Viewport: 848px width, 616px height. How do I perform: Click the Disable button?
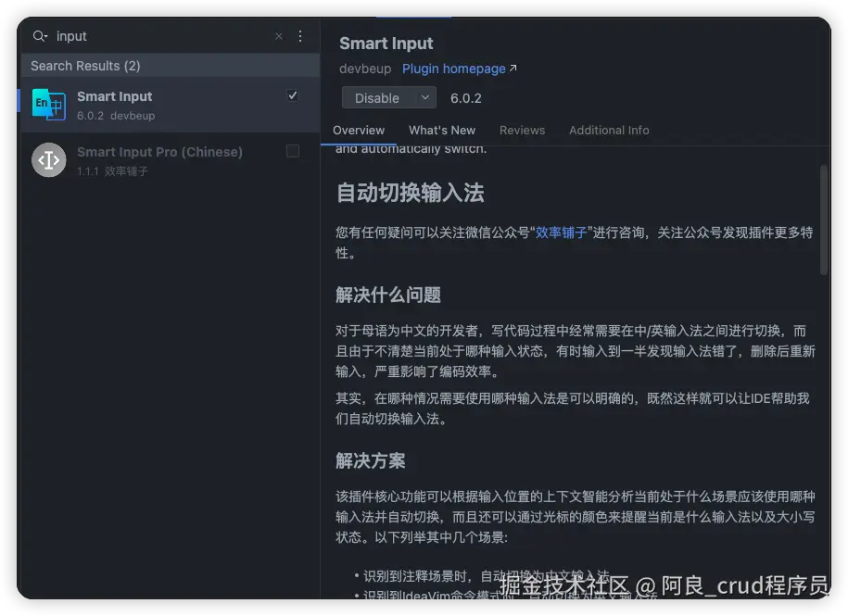pyautogui.click(x=377, y=98)
